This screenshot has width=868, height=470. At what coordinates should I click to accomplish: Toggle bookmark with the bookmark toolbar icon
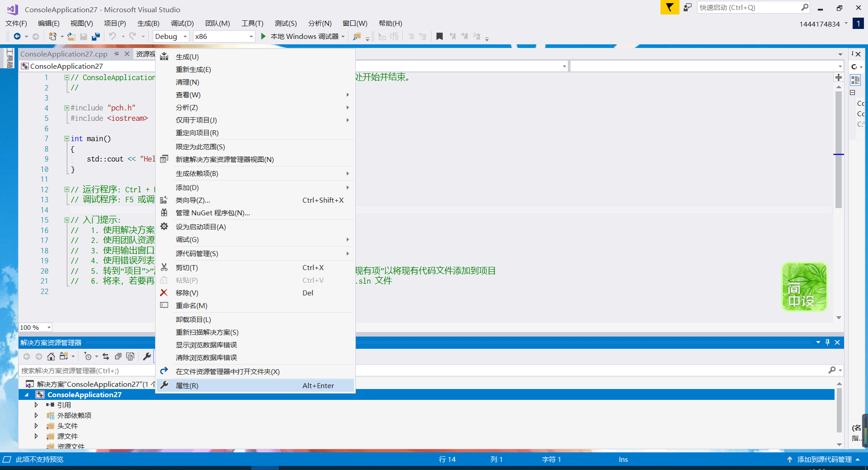tap(439, 36)
